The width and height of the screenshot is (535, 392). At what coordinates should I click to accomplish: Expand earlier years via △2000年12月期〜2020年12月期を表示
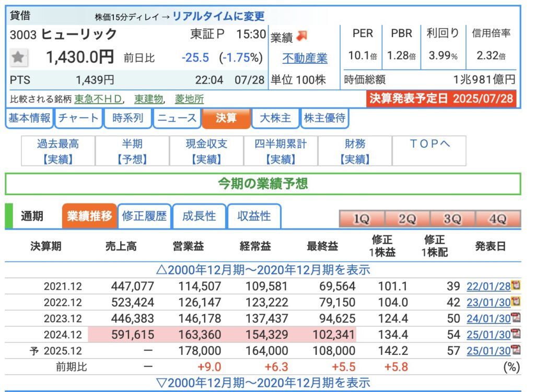(263, 270)
